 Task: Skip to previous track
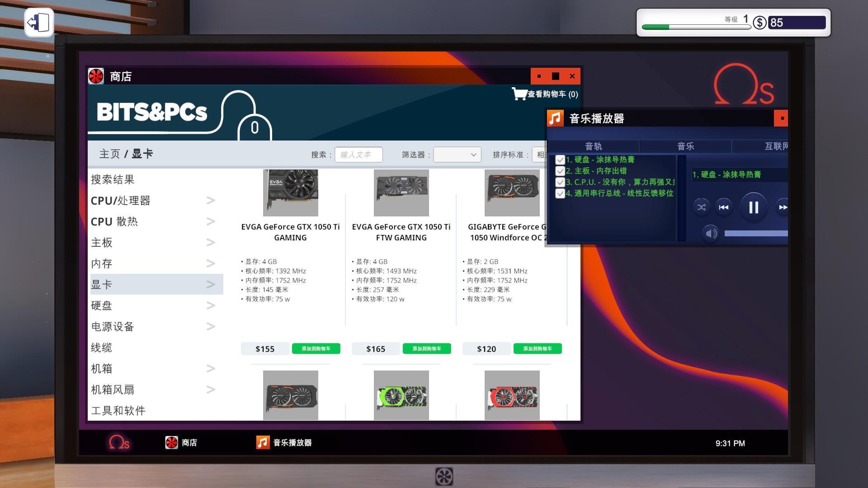click(724, 207)
